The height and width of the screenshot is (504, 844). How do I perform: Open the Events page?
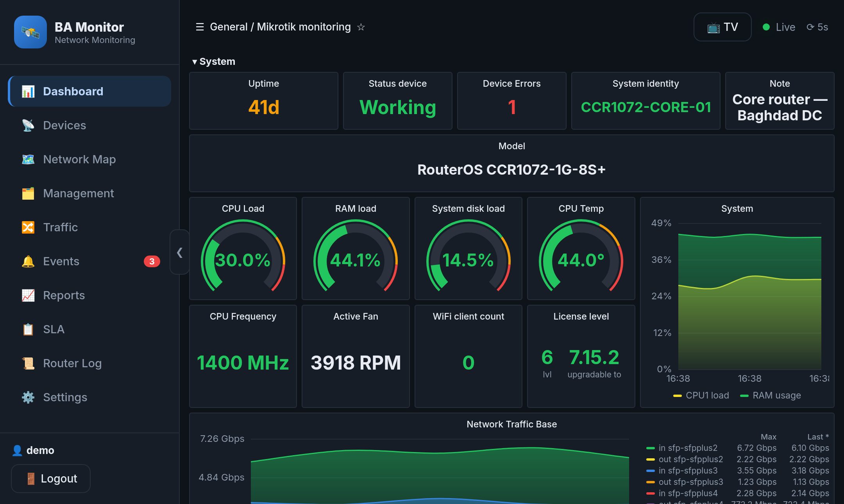89,261
